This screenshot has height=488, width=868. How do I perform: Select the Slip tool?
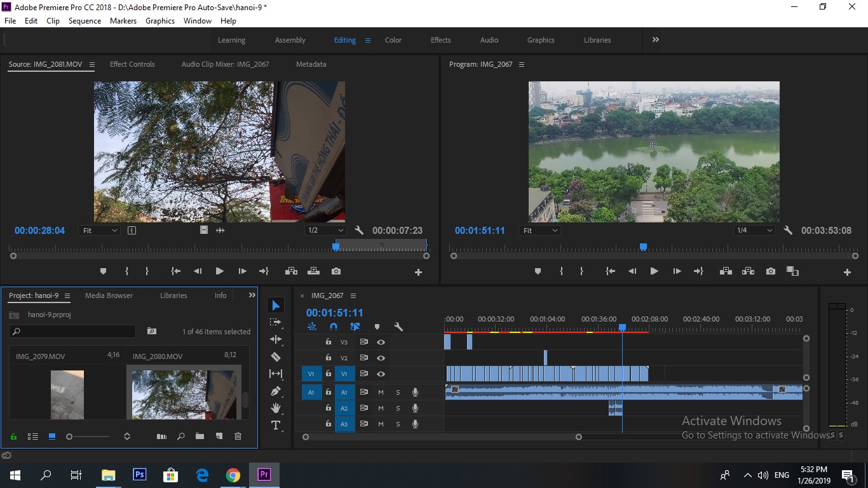276,374
